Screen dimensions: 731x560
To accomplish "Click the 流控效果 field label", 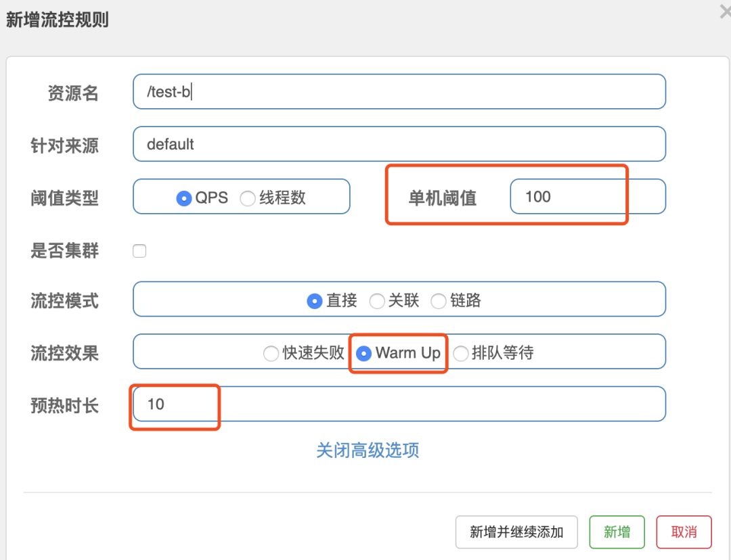I will (64, 353).
